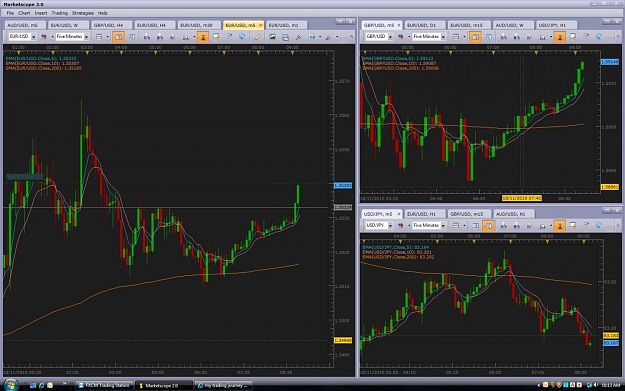
Task: Click the green picture icon in EUR/USD toolbar
Action: coord(272,37)
